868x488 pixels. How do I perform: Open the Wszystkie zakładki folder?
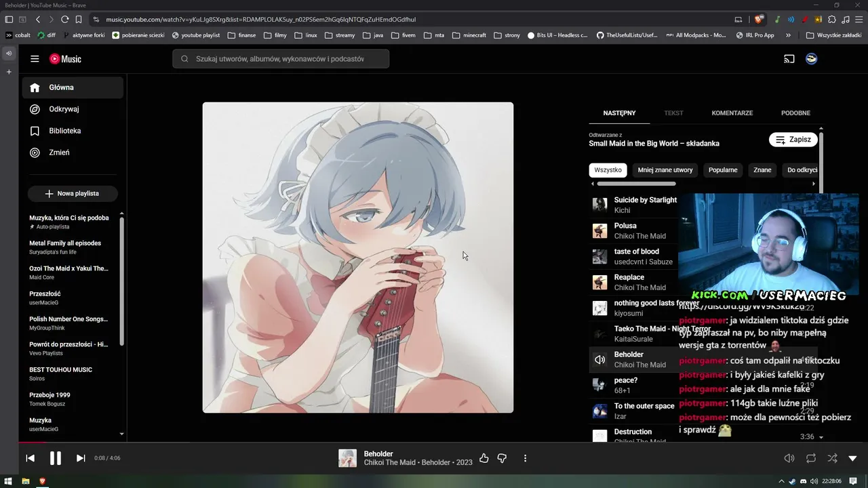833,35
